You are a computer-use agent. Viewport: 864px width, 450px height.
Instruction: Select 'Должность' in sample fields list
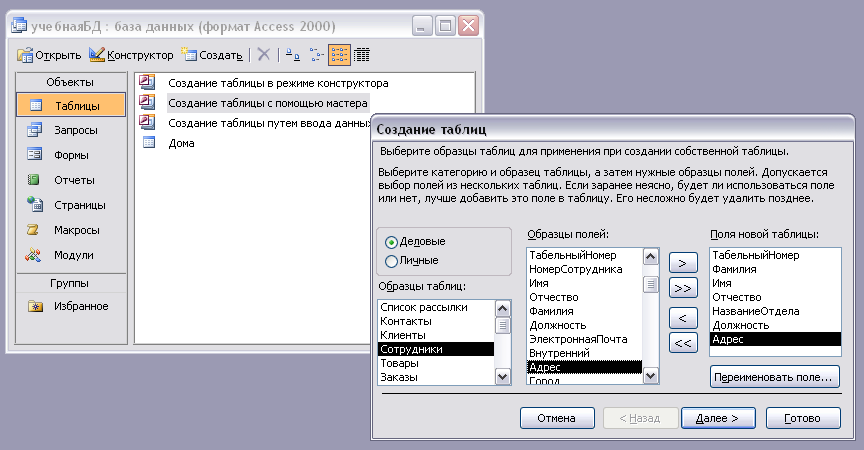point(585,325)
